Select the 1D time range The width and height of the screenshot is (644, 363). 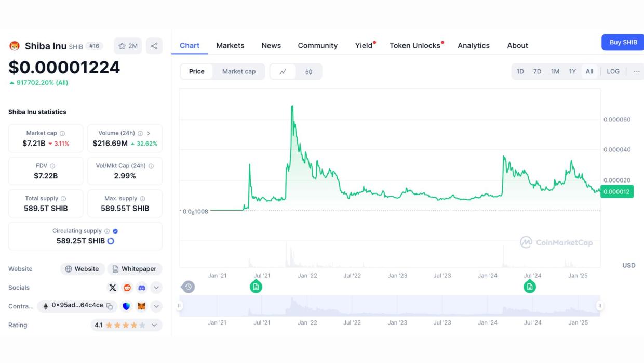pyautogui.click(x=520, y=72)
